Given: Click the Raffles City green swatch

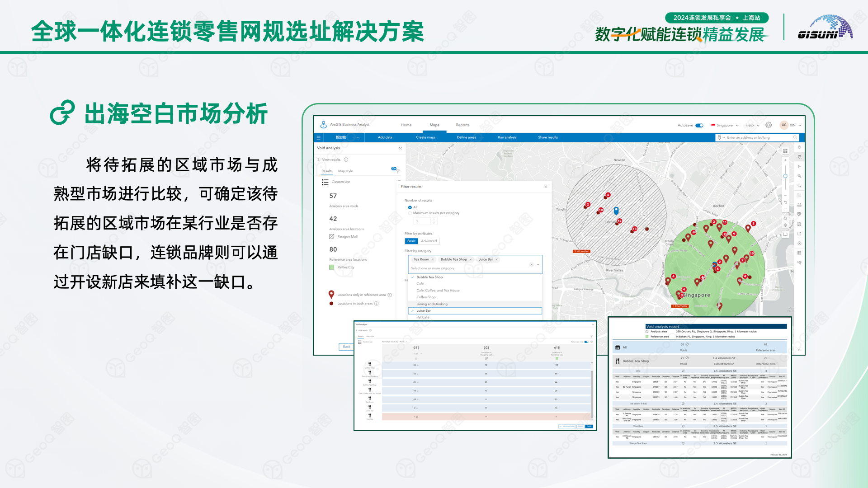Looking at the screenshot, I should click(331, 267).
